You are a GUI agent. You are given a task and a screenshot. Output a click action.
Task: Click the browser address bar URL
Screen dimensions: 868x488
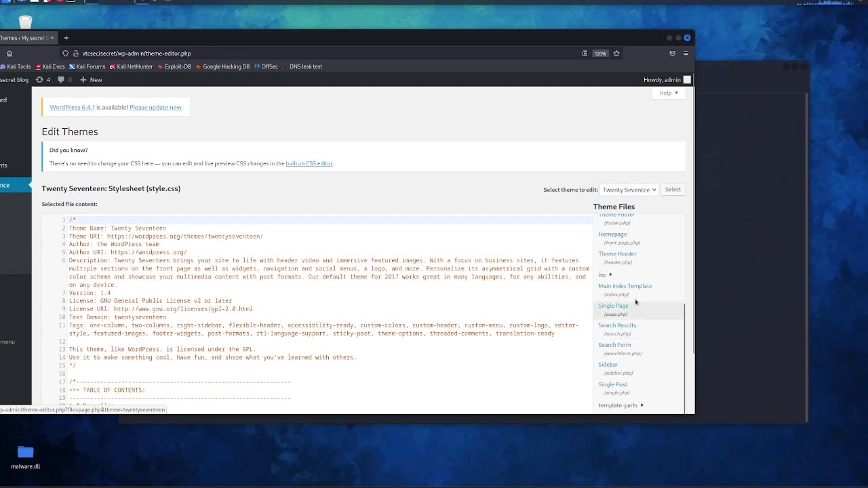pyautogui.click(x=136, y=54)
